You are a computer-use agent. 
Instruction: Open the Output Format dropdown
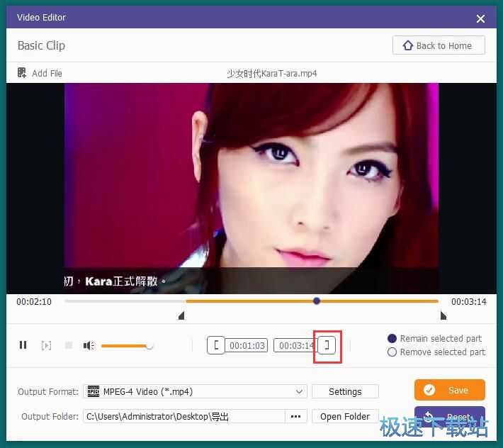(195, 391)
